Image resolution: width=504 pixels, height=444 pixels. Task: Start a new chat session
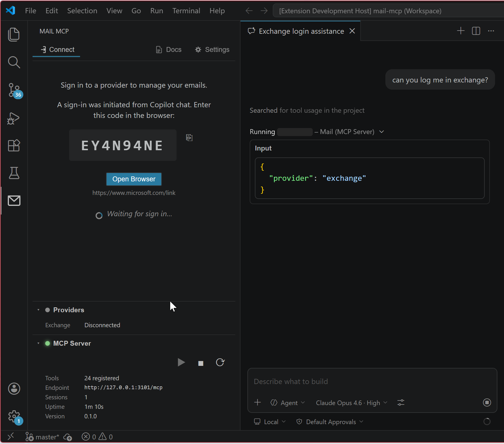pos(460,31)
